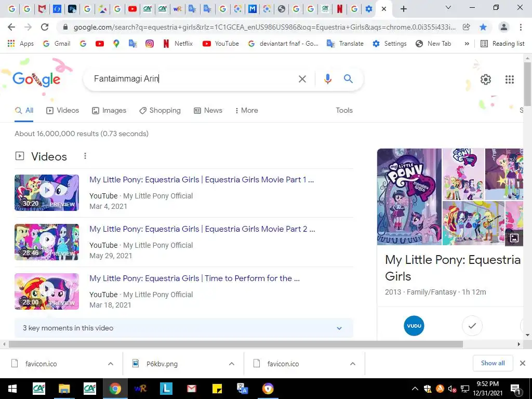The width and height of the screenshot is (532, 399).
Task: Open the Windows Start menu
Action: 12,389
